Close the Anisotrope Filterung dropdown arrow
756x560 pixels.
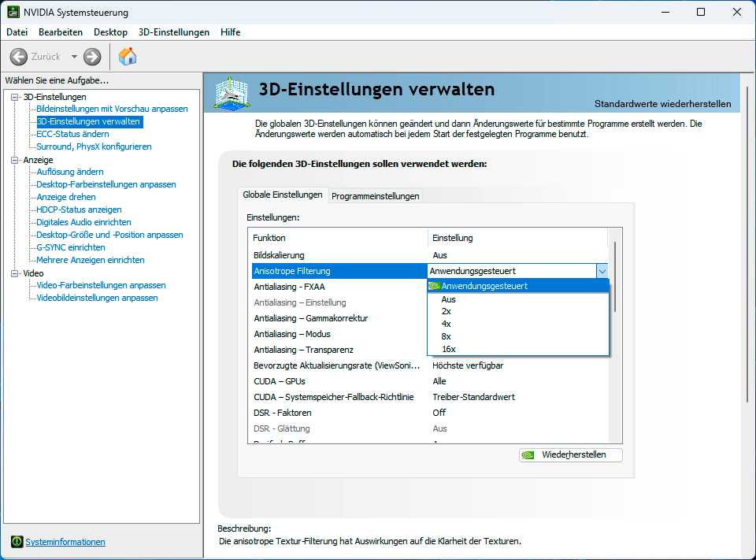click(x=602, y=271)
